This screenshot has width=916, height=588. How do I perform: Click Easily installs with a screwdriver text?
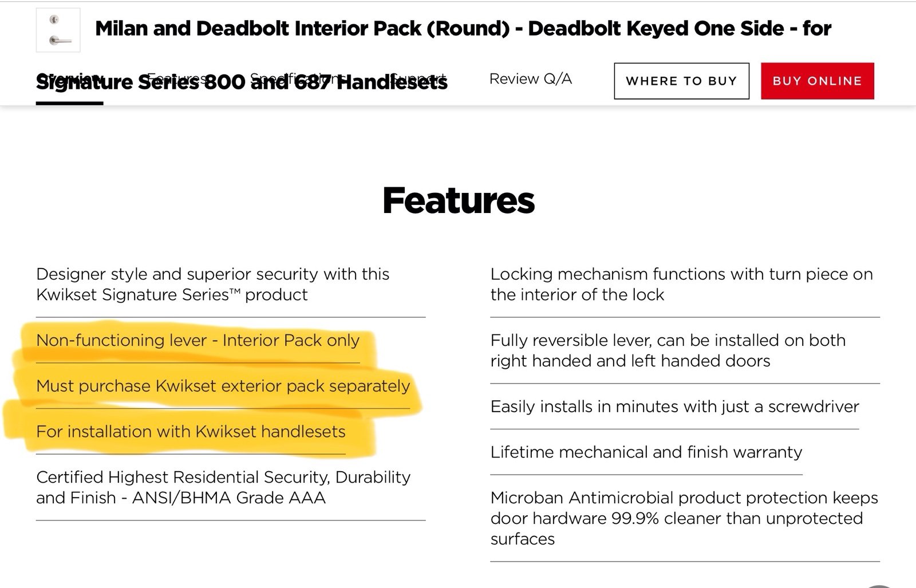coord(675,407)
